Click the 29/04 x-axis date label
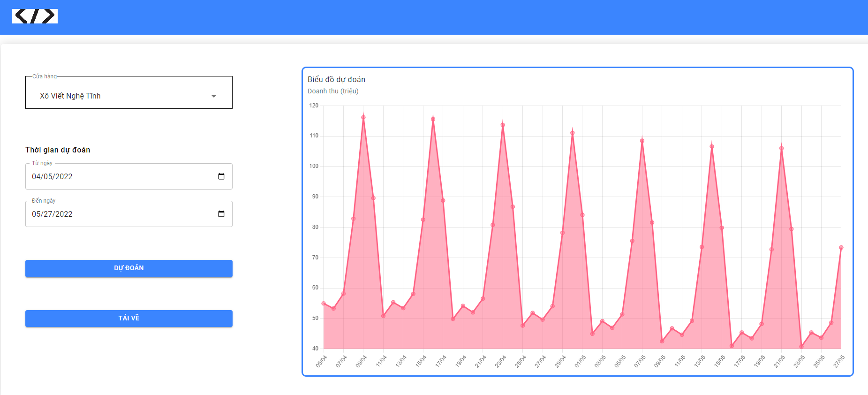The width and height of the screenshot is (868, 395). 560,361
